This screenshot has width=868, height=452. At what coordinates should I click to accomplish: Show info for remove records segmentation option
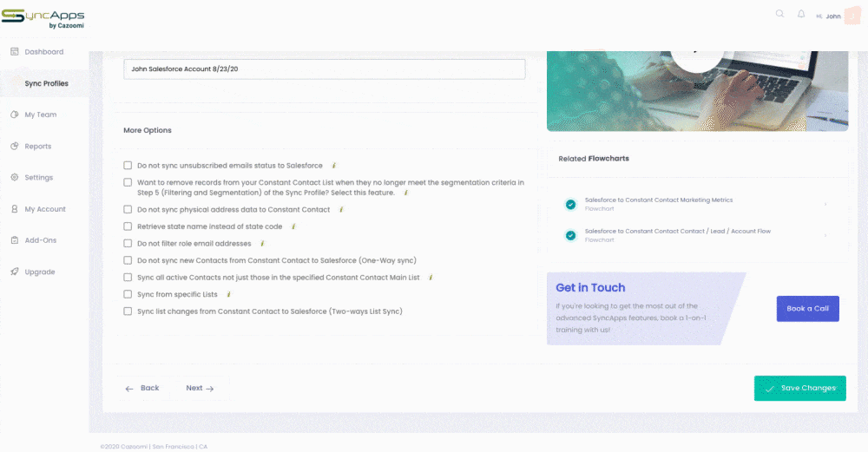point(405,193)
